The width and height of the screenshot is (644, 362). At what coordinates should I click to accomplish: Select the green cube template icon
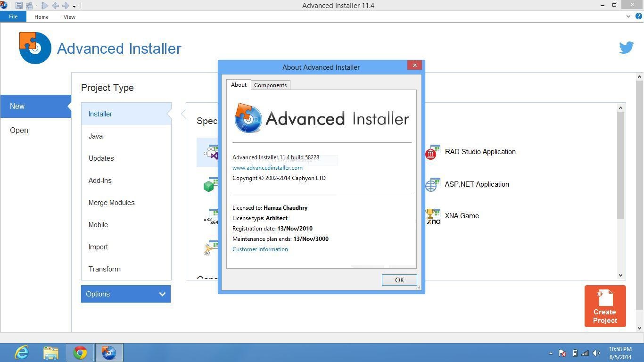tap(211, 184)
